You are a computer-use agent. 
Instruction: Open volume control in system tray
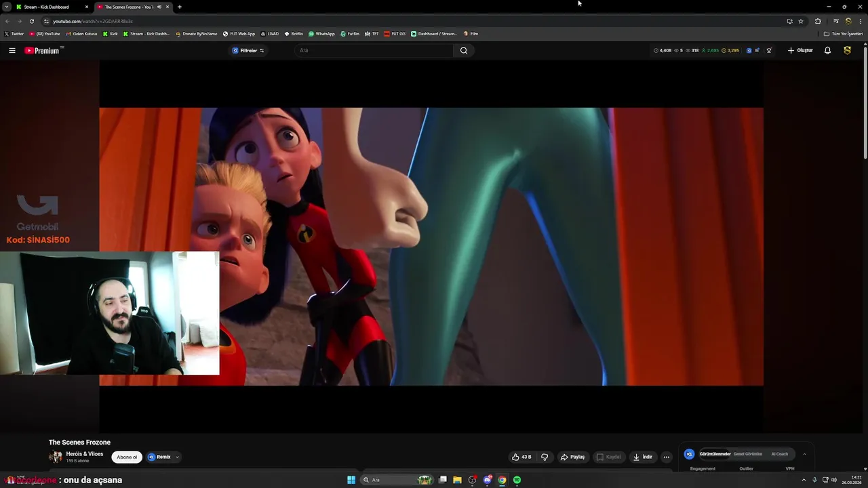click(833, 480)
